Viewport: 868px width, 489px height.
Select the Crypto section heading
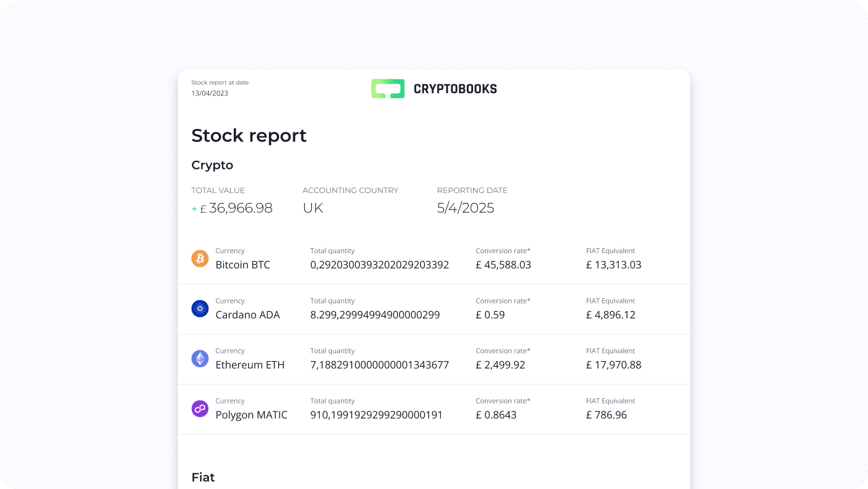[212, 165]
